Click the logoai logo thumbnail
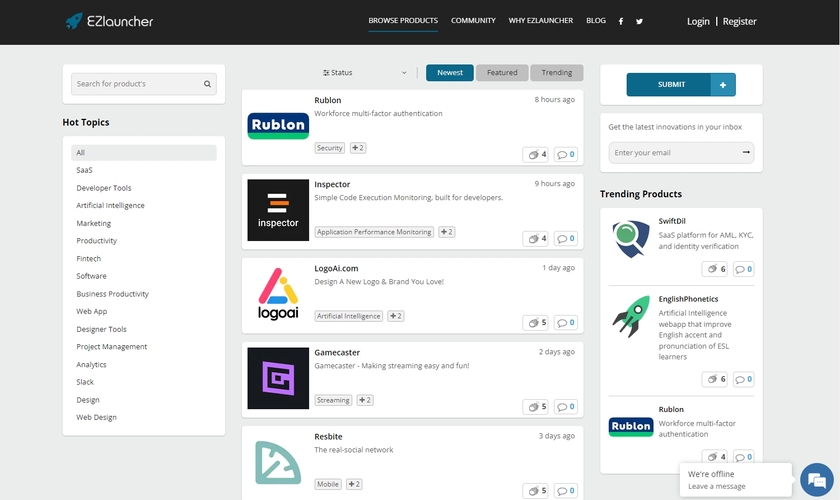 click(x=278, y=294)
